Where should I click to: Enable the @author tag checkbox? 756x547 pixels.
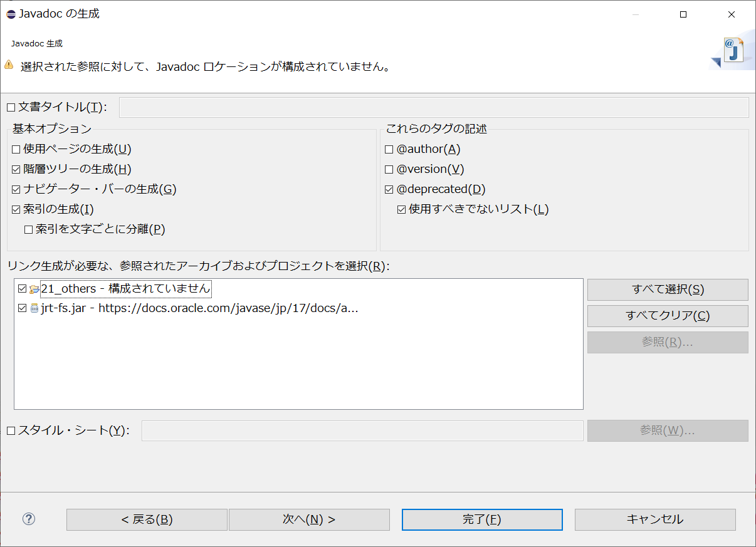[389, 148]
